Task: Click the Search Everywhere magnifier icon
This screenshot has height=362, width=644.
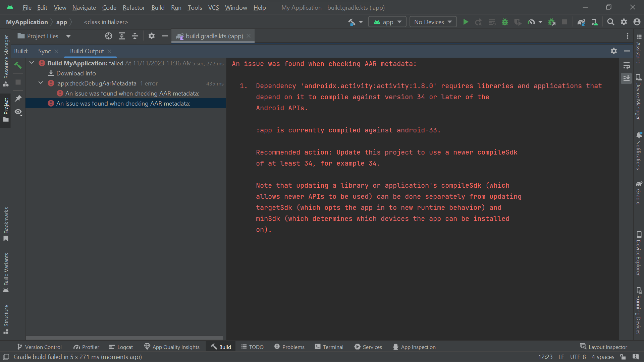Action: coord(611,22)
